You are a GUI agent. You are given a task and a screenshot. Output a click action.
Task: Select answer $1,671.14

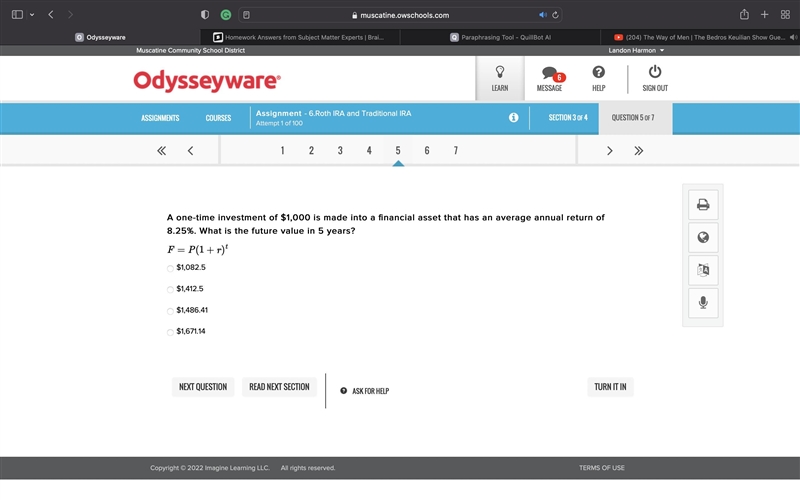coord(170,333)
